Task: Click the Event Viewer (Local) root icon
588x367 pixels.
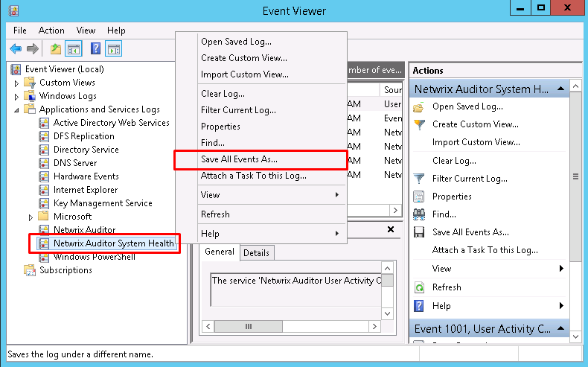Action: [x=16, y=69]
